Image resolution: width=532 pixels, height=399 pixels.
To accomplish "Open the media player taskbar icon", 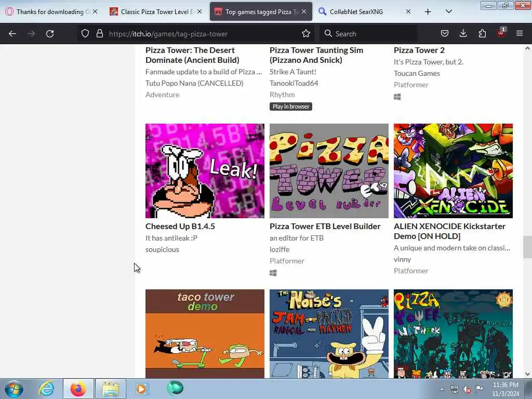I will click(x=141, y=389).
